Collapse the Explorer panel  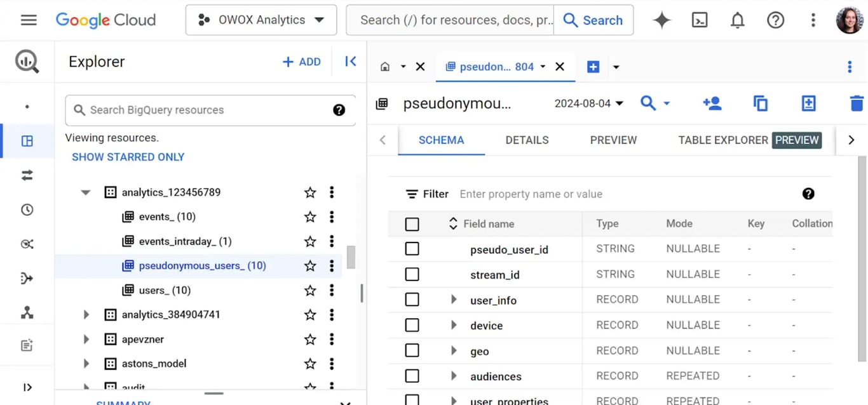pos(350,62)
